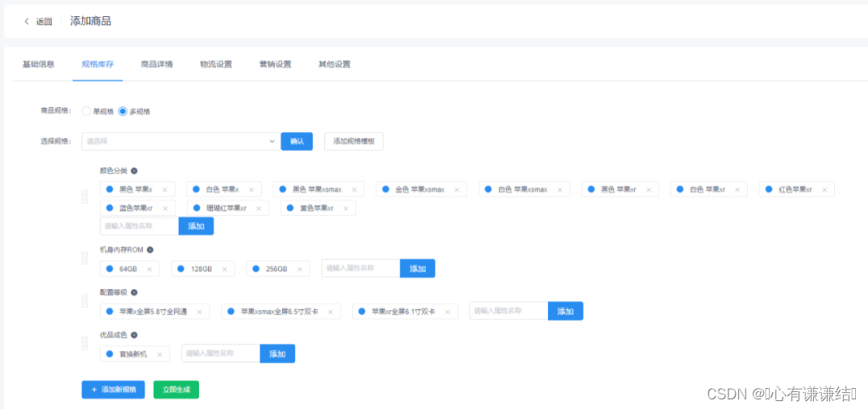Remove the 苹果xr全屏6.1寸双卡 tag via its x
Screen dimensions: 868x409
click(447, 312)
